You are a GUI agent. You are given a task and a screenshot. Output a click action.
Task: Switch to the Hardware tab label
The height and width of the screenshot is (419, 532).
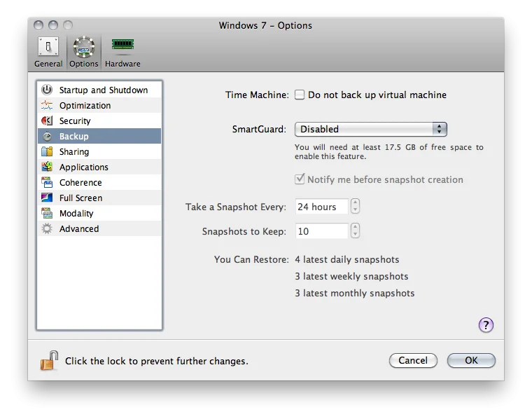pyautogui.click(x=122, y=64)
